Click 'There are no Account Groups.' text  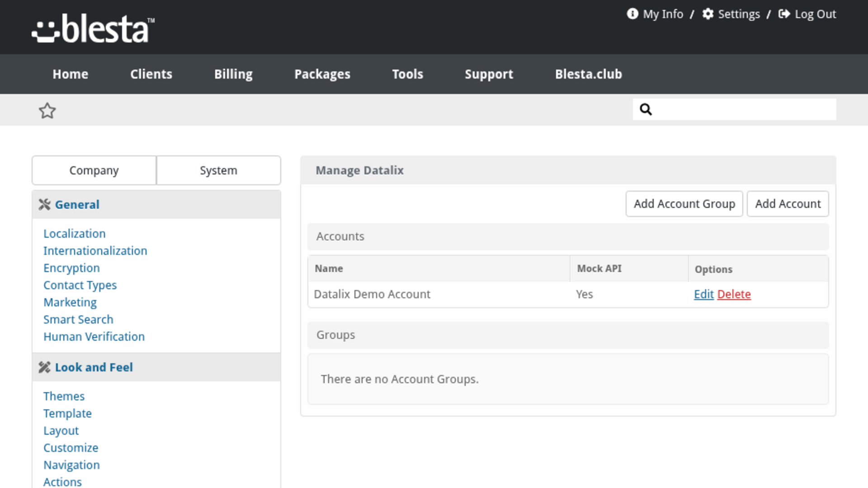[400, 379]
